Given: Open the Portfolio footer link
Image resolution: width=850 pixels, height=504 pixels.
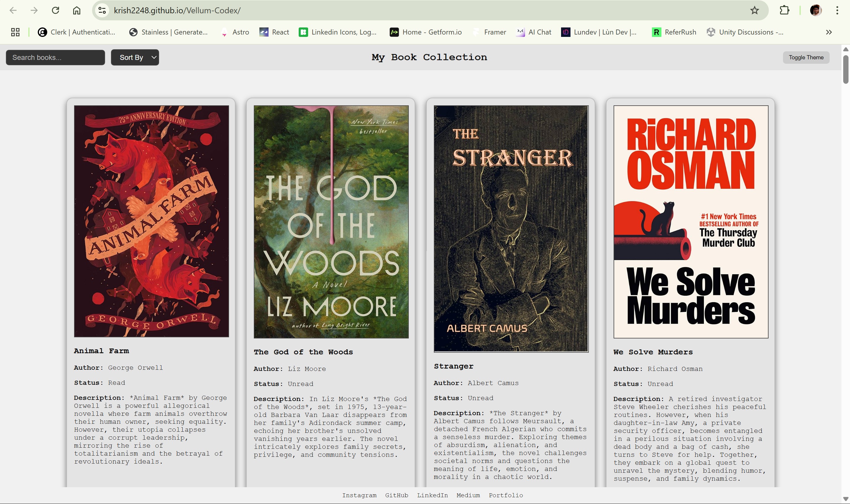Looking at the screenshot, I should (506, 495).
